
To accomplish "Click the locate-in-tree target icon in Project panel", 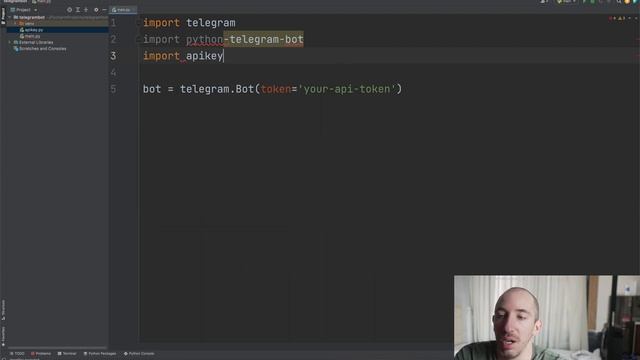I will coord(69,9).
